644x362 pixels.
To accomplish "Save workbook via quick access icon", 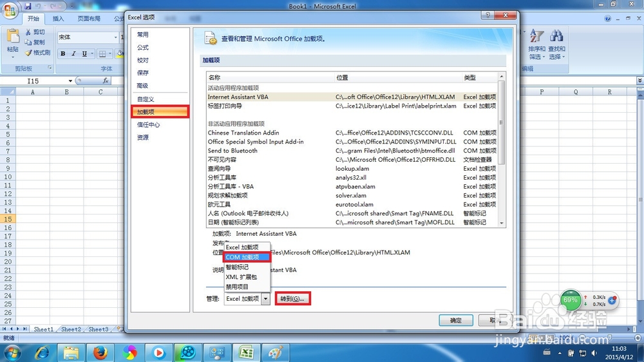I will pyautogui.click(x=28, y=6).
